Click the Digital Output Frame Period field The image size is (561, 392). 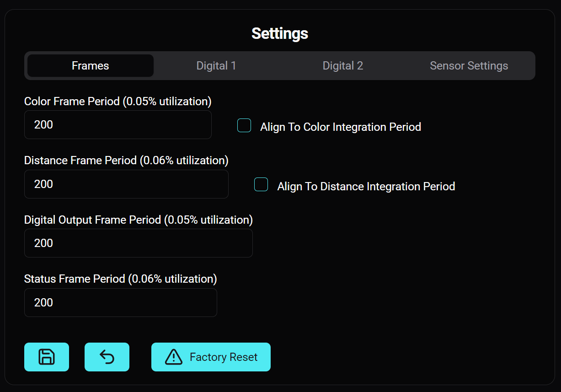[138, 243]
